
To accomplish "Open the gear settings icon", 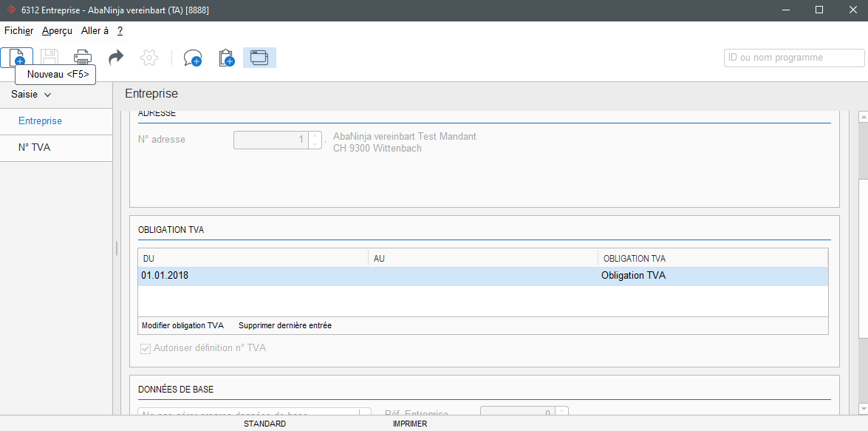I will coord(149,58).
